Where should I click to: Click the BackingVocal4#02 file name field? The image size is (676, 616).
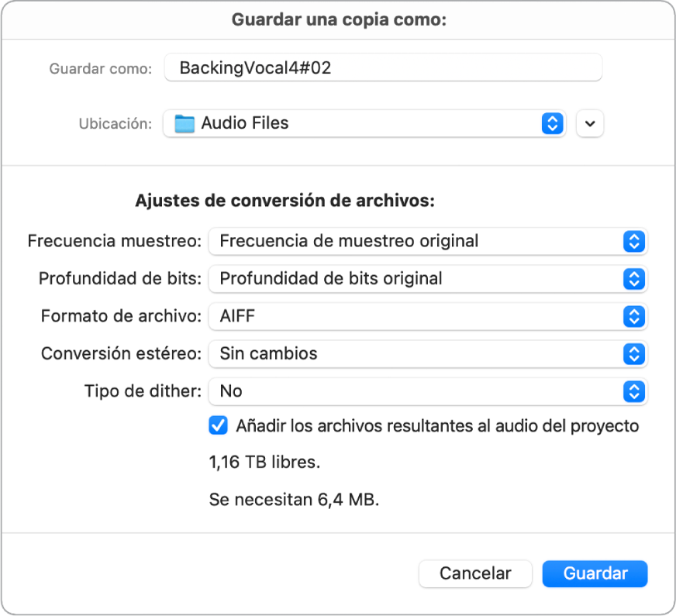383,68
